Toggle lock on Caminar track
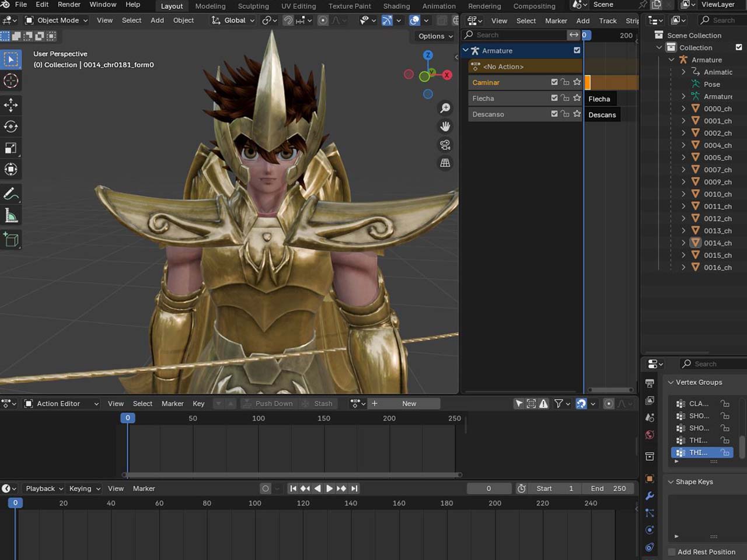Screen dimensions: 747x560 566,82
